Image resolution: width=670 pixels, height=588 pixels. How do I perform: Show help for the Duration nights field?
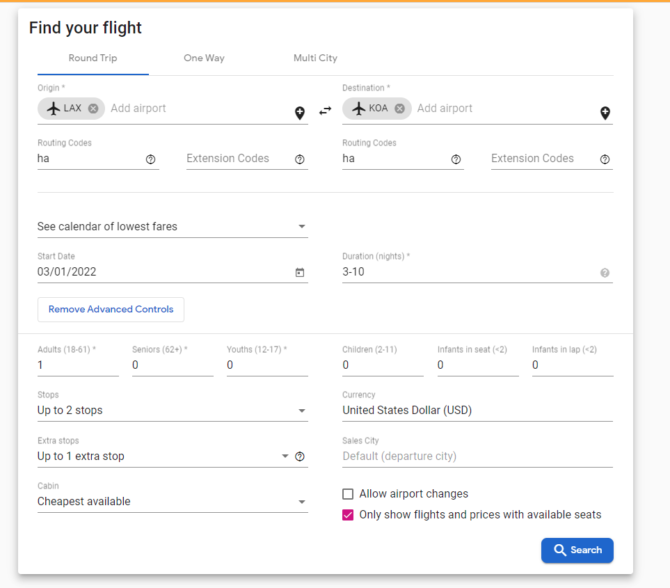point(605,273)
